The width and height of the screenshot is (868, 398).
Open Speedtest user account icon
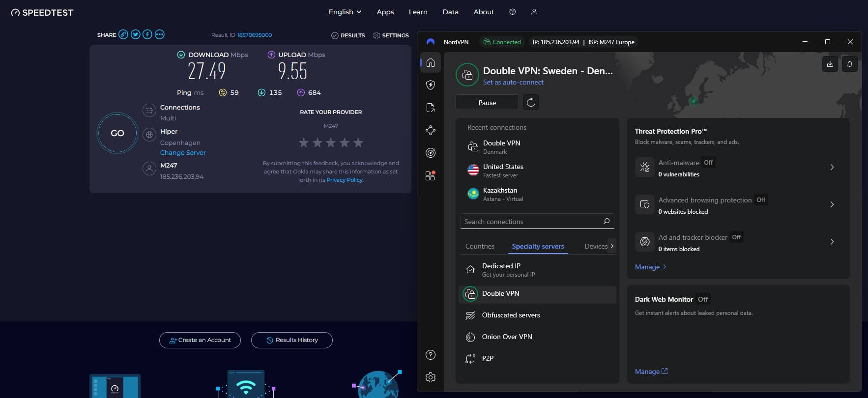point(534,12)
